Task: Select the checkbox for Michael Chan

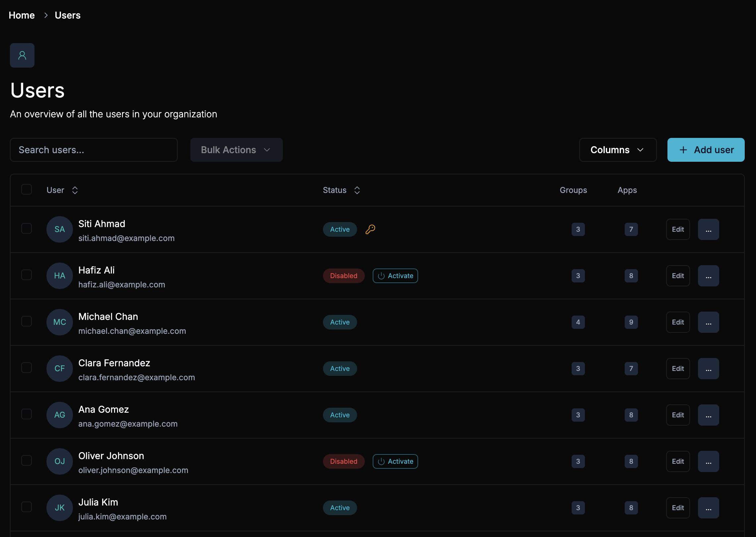Action: 27,322
